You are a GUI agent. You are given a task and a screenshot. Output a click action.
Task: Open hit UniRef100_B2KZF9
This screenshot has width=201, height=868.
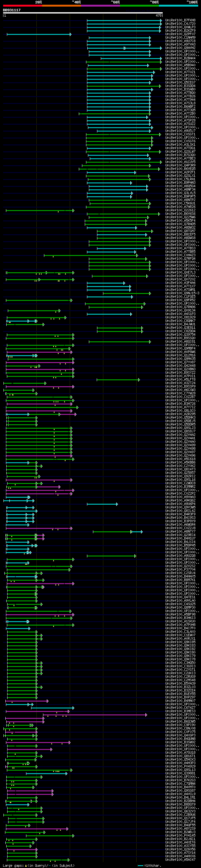pyautogui.click(x=180, y=31)
